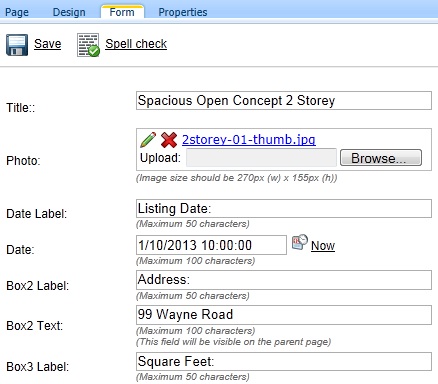Click the image size hint text
Image resolution: width=438 pixels, height=384 pixels.
pos(237,178)
